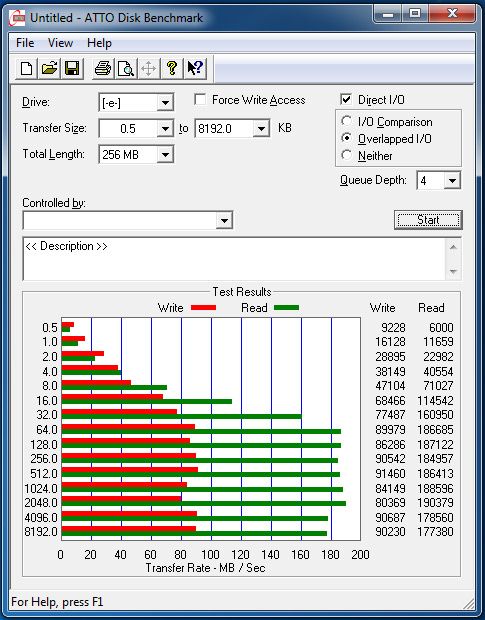The height and width of the screenshot is (620, 485).
Task: Maximize the ATTO Disk Benchmark window
Action: 414,14
